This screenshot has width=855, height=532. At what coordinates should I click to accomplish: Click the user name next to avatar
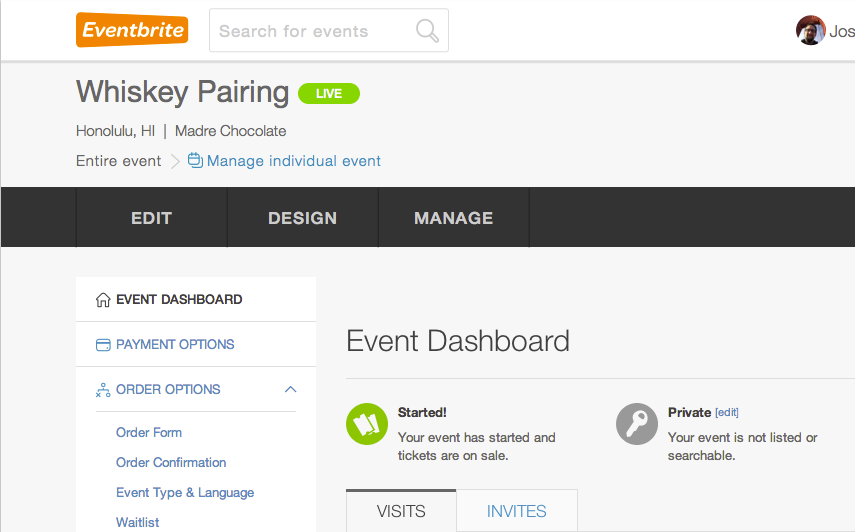[842, 31]
